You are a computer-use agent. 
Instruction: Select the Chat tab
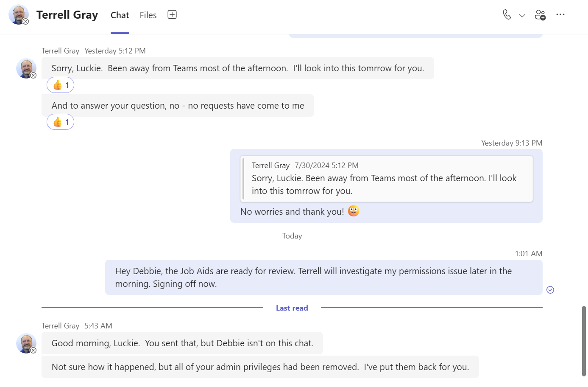pyautogui.click(x=120, y=15)
